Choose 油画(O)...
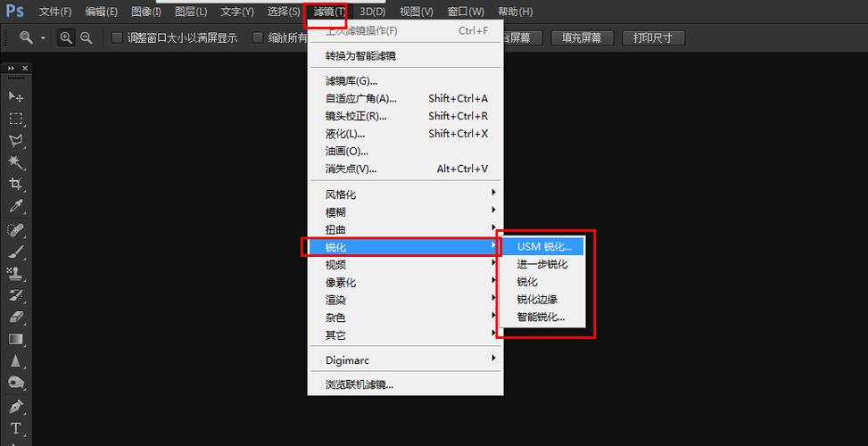The height and width of the screenshot is (446, 868). [x=405, y=151]
